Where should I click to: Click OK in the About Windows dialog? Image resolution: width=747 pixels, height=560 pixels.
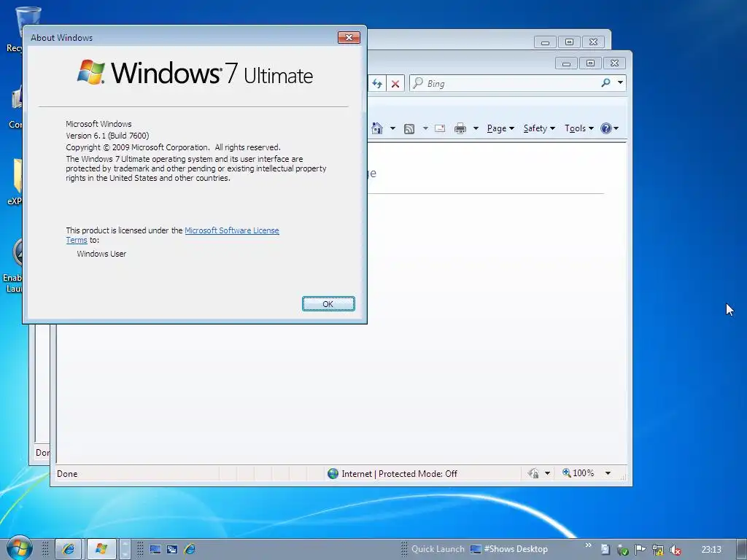click(x=328, y=304)
